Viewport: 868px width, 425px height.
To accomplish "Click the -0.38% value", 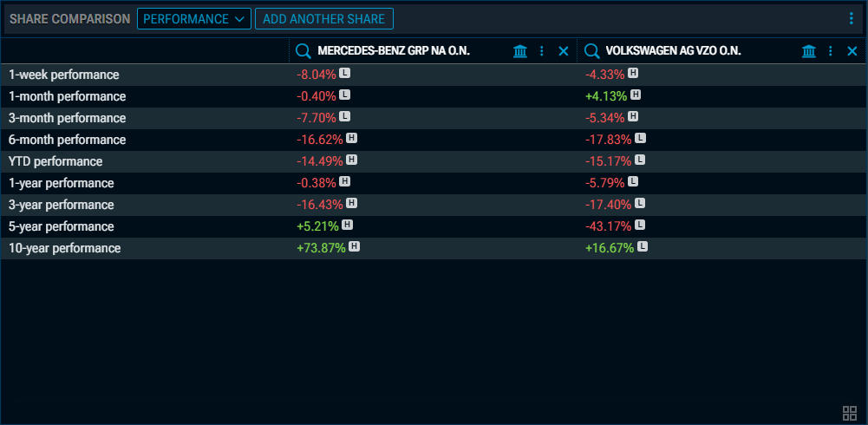I will 317,183.
